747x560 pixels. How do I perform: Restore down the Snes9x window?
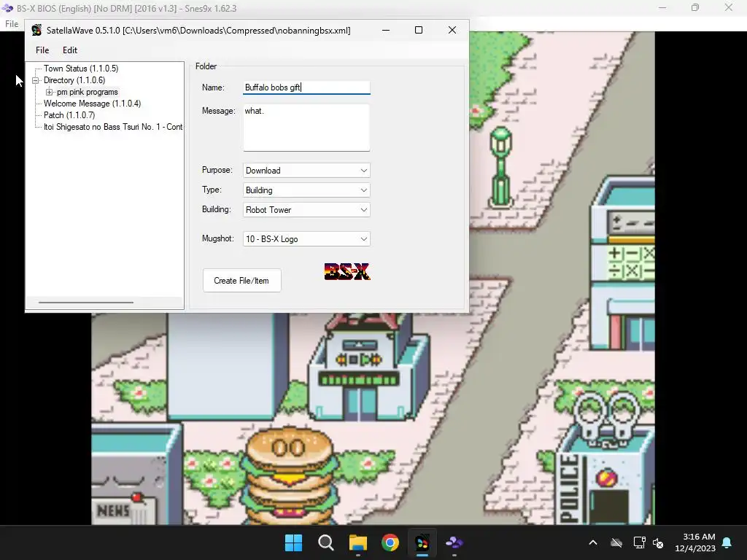coord(695,7)
